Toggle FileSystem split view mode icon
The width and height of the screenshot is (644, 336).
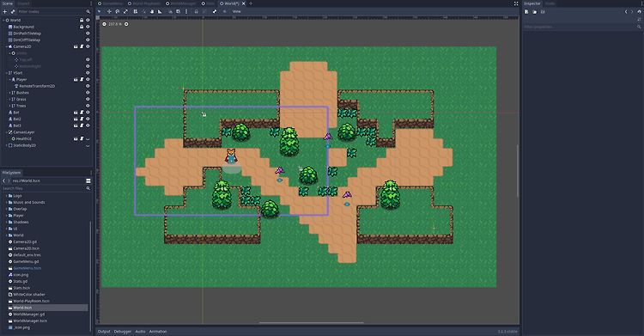(88, 180)
